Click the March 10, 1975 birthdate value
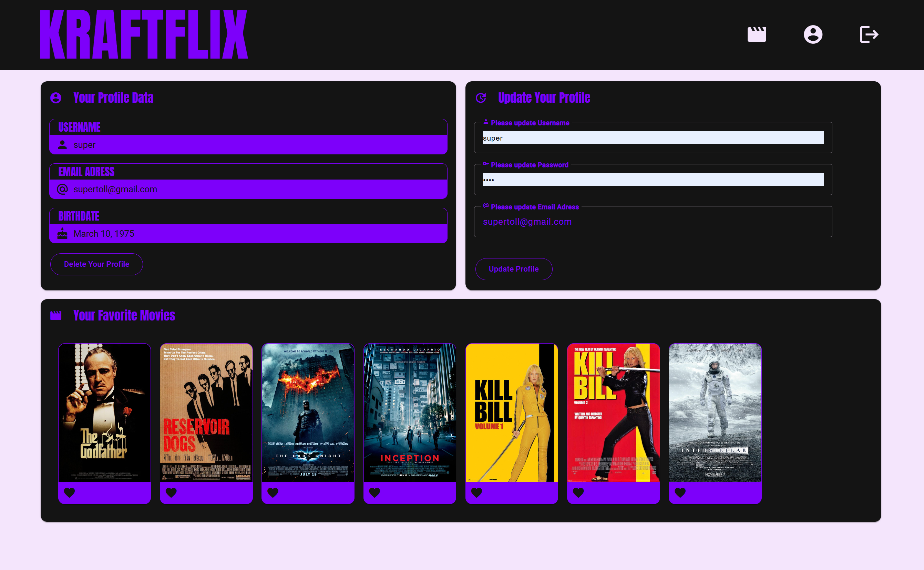Viewport: 924px width, 570px height. tap(104, 234)
